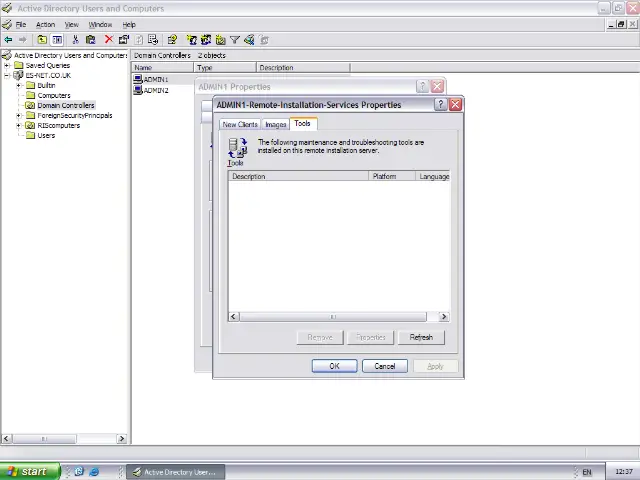Screen dimensions: 640x480
Task: Click right arrow of tools list scrollbar
Action: point(444,317)
